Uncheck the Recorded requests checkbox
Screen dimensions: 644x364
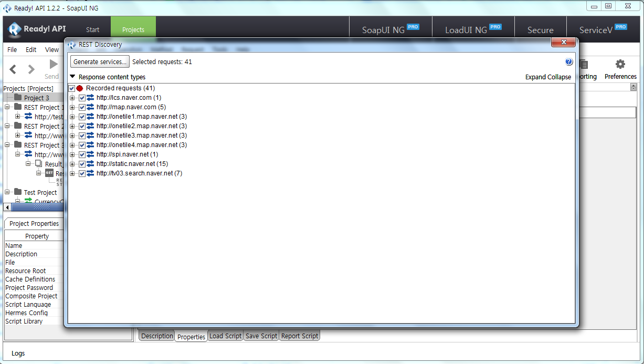(x=72, y=88)
